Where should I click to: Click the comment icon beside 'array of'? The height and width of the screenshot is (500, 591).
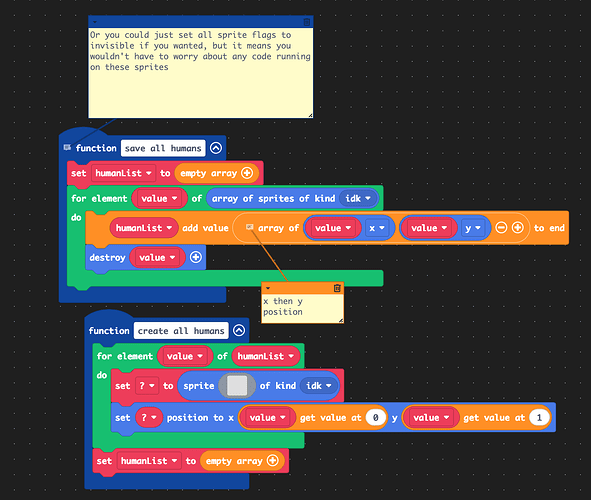[x=250, y=227]
